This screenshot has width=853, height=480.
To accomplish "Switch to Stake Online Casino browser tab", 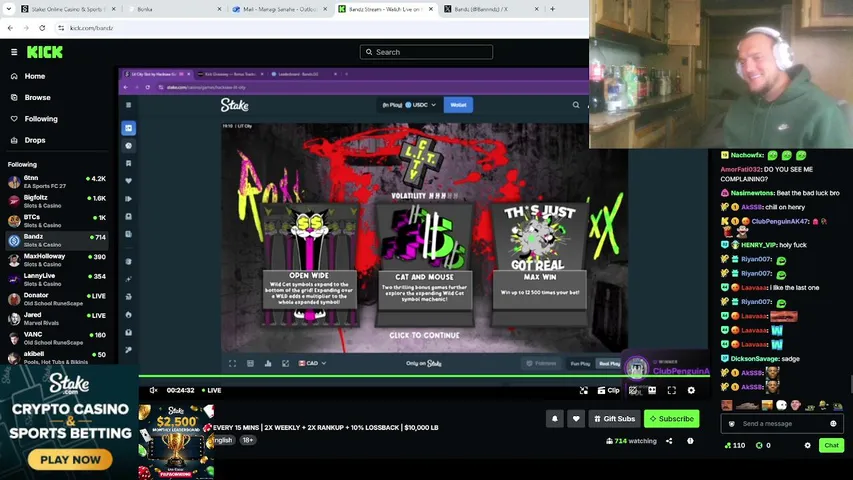I will (67, 9).
